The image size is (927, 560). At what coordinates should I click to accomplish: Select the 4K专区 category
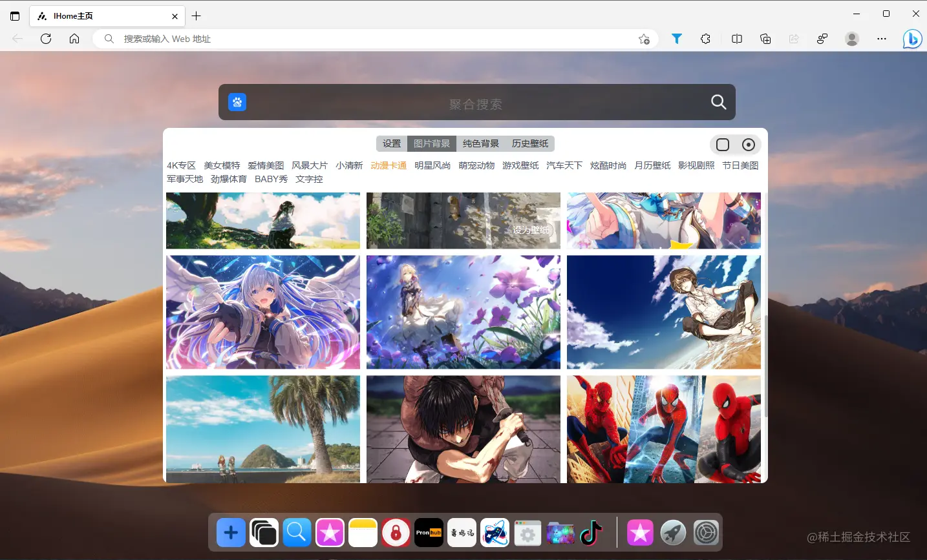(x=181, y=165)
